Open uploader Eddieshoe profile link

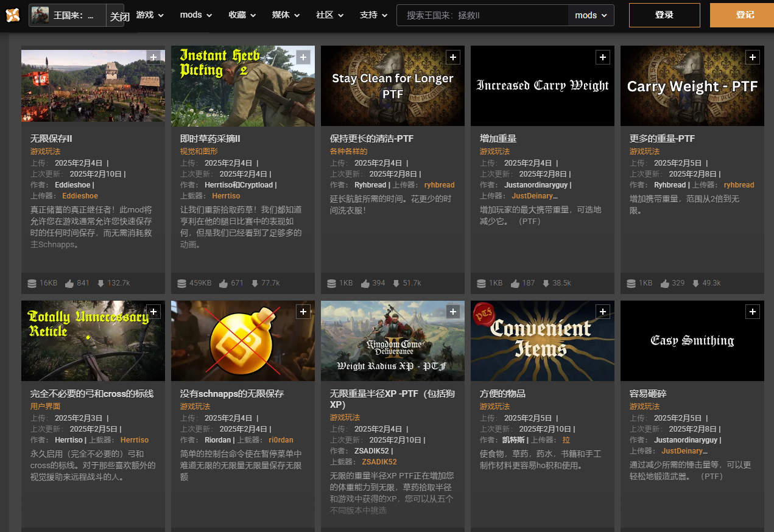[x=80, y=196]
